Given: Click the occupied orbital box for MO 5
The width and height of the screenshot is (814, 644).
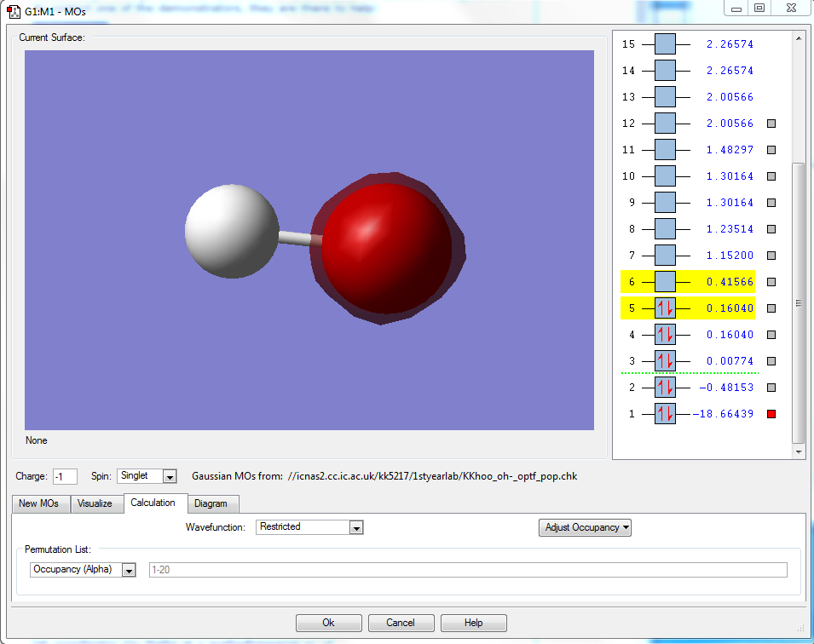Looking at the screenshot, I should coord(665,308).
